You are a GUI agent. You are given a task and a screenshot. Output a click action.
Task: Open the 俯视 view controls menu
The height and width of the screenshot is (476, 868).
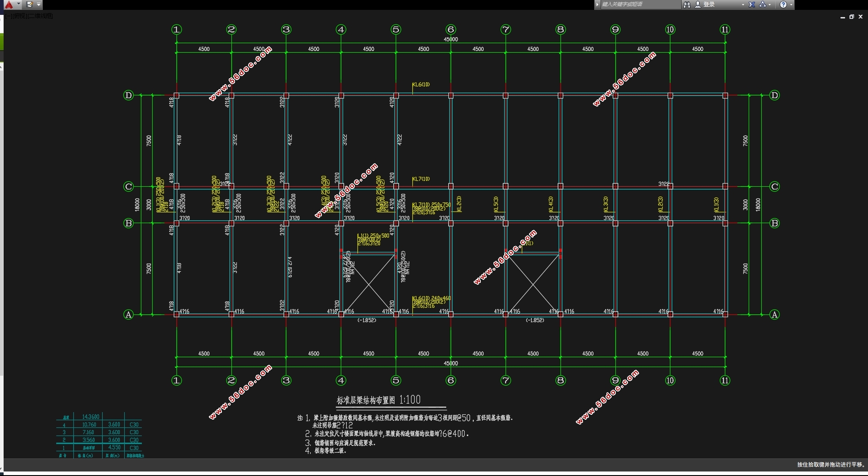(19, 16)
